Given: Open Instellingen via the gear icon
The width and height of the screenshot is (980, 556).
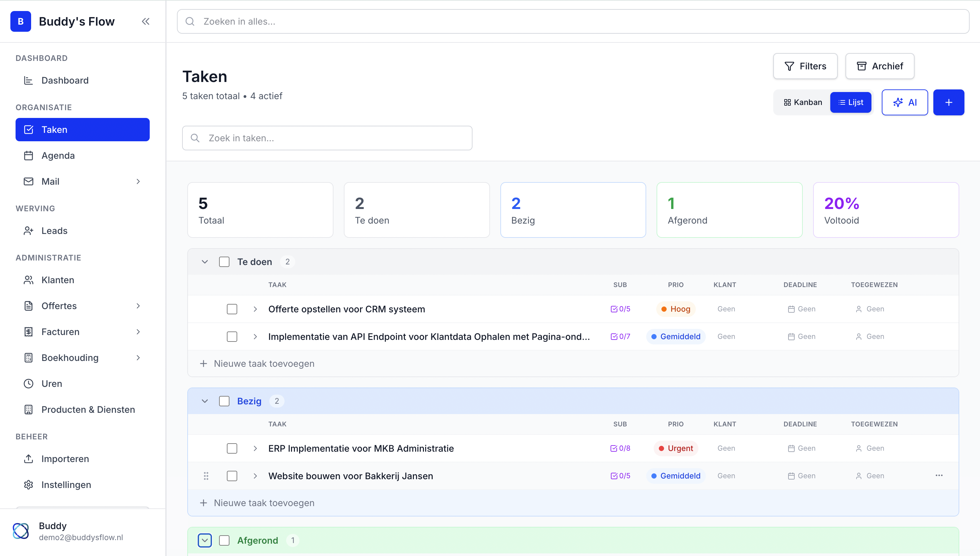Looking at the screenshot, I should click(x=29, y=485).
